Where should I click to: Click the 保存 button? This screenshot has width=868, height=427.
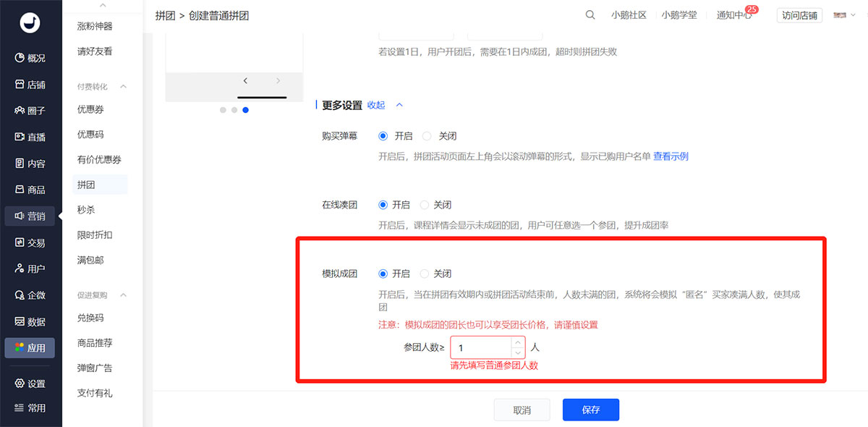(590, 410)
